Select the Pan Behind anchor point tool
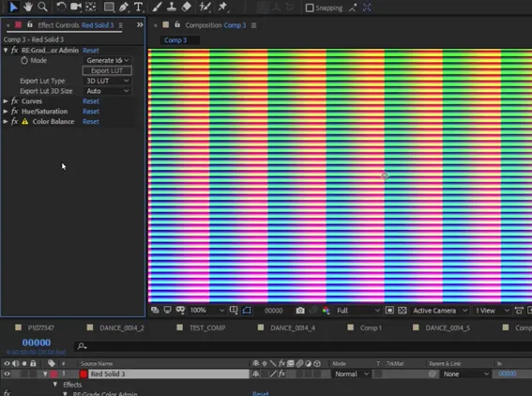 click(x=91, y=7)
